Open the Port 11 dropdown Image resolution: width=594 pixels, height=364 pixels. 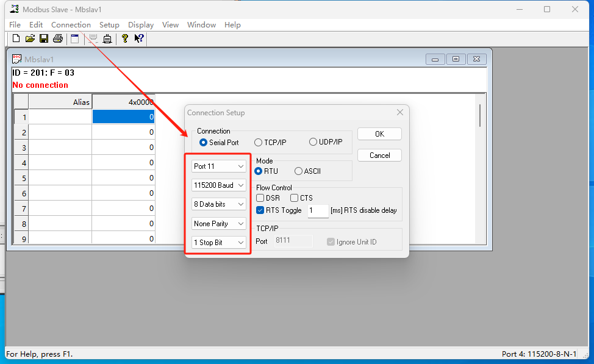click(x=219, y=166)
